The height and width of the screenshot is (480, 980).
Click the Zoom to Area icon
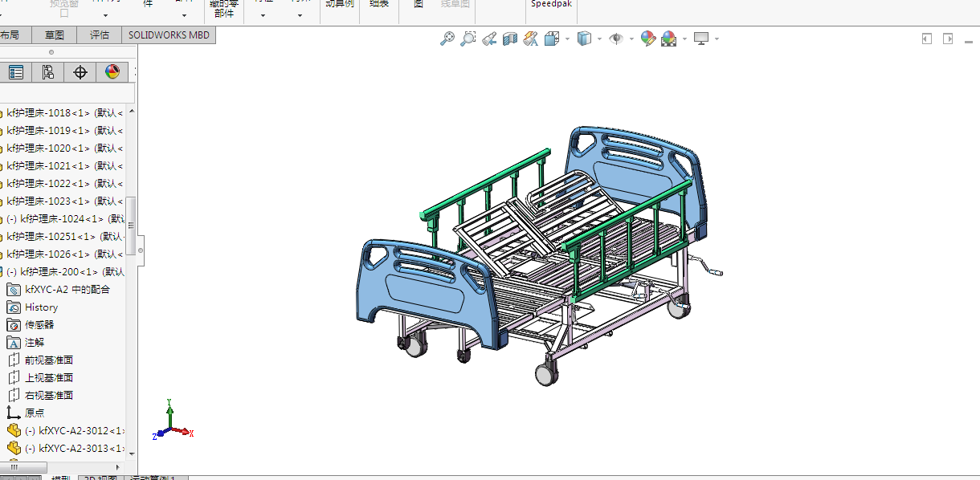pyautogui.click(x=468, y=38)
